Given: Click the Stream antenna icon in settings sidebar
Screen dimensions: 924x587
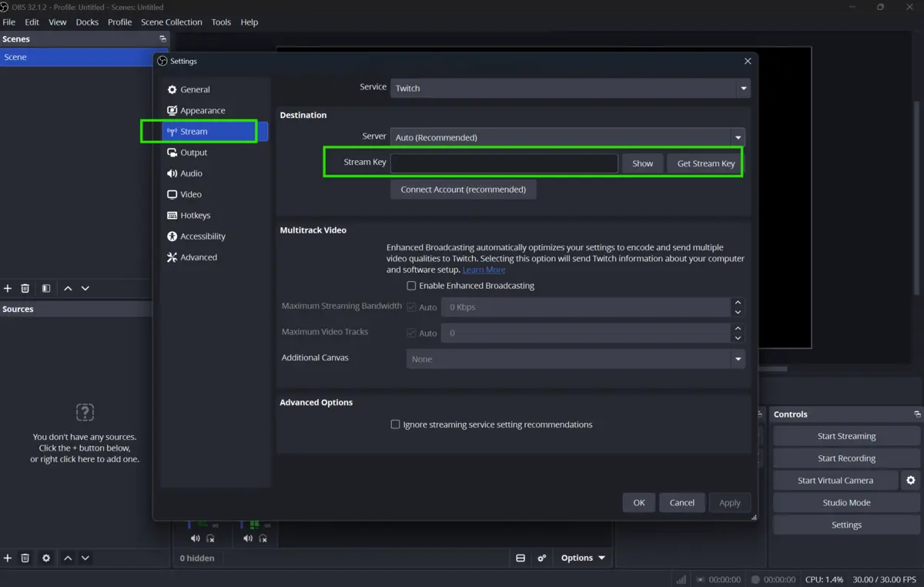Looking at the screenshot, I should pyautogui.click(x=172, y=132).
